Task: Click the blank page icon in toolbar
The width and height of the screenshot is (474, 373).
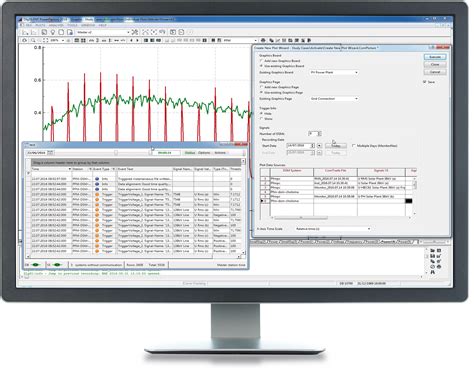Action: 61,32
